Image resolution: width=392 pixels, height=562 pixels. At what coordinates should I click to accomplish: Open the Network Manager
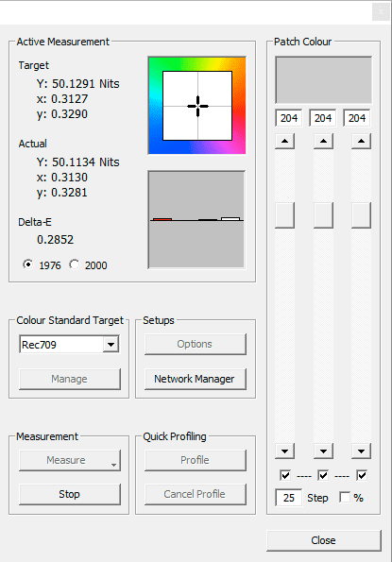tap(196, 379)
